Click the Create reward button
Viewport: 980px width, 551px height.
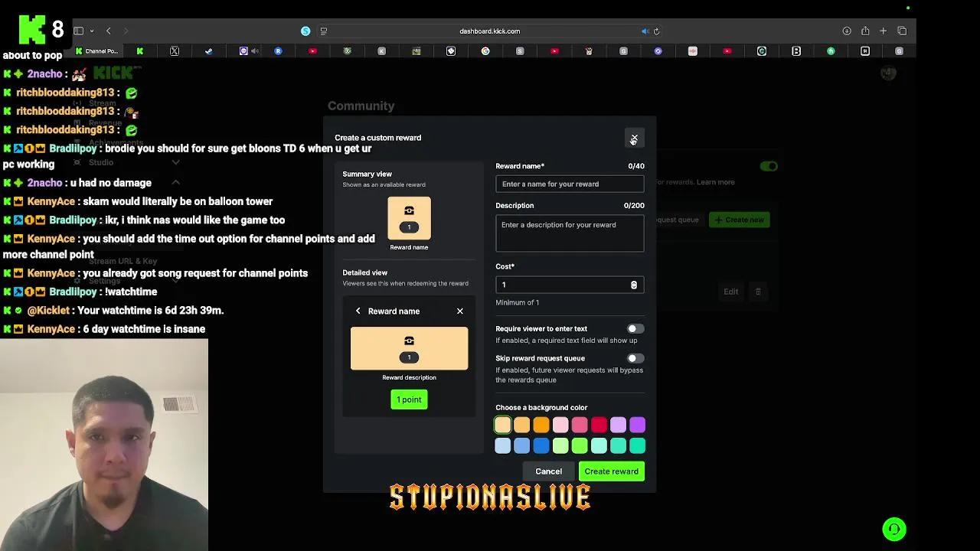click(611, 471)
